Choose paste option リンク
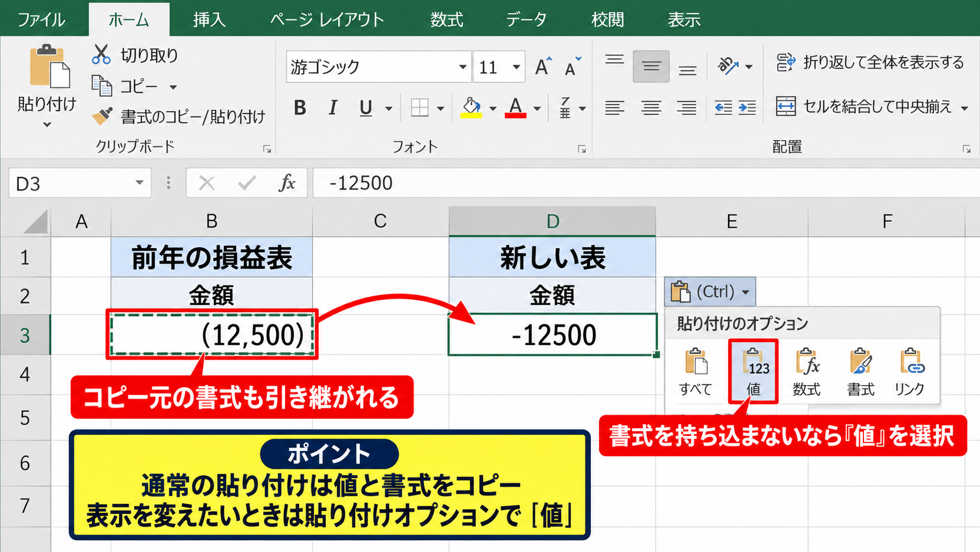This screenshot has height=552, width=980. click(x=910, y=372)
